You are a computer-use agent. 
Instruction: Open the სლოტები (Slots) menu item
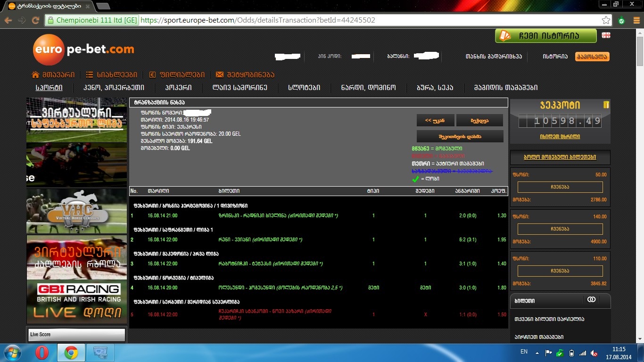305,87
